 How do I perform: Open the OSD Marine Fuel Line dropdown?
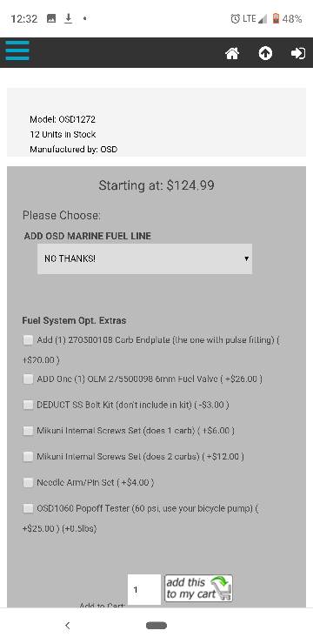coord(145,258)
